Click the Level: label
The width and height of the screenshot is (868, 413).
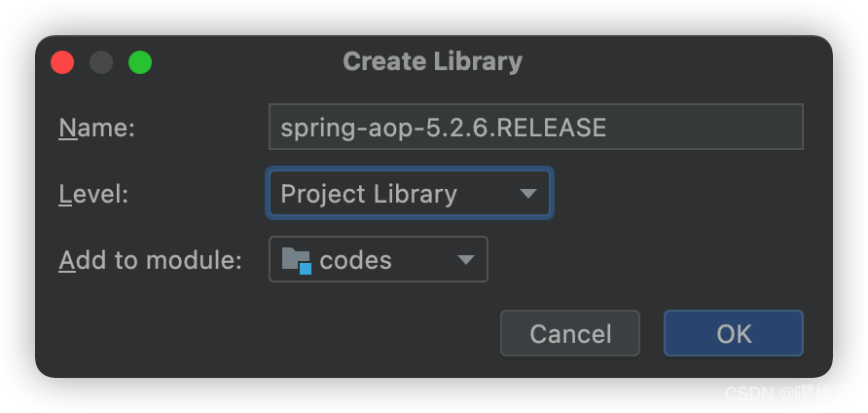click(x=93, y=194)
